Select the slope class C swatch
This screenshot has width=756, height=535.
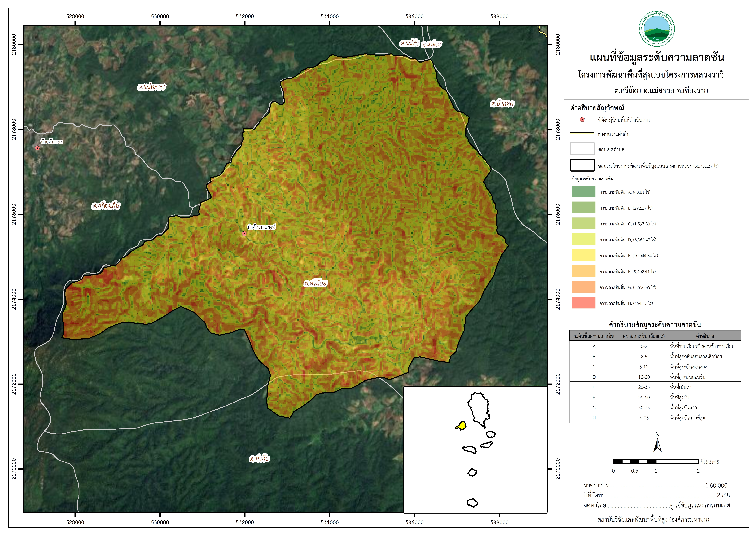(583, 223)
